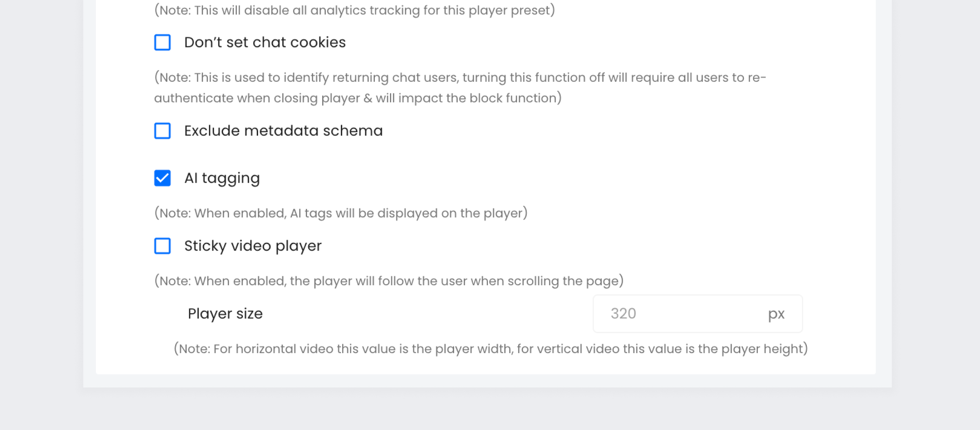Click the note about disabling analytics tracking
The width and height of the screenshot is (980, 430).
pyautogui.click(x=354, y=10)
